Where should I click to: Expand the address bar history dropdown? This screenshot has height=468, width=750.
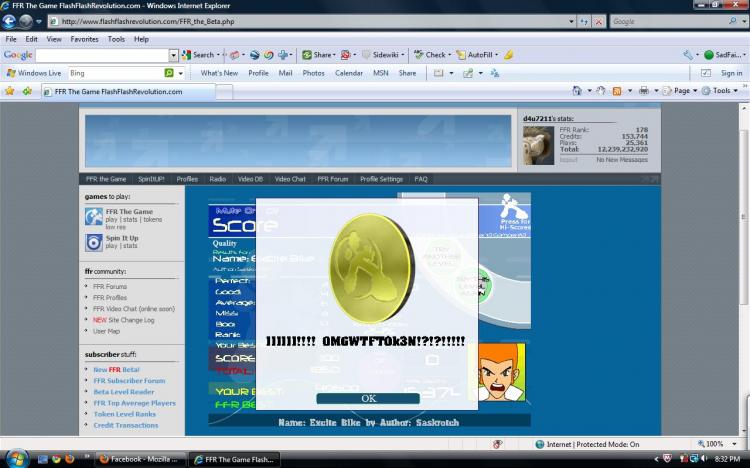(x=571, y=22)
